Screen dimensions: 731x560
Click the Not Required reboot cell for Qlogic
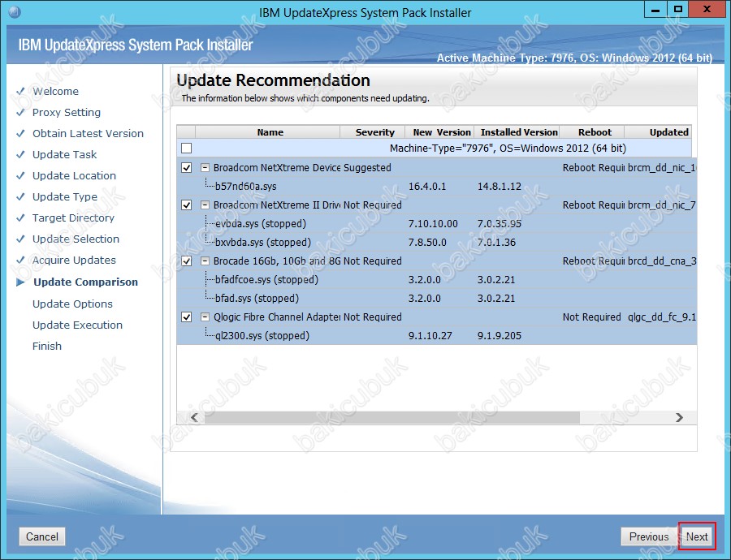coord(591,317)
